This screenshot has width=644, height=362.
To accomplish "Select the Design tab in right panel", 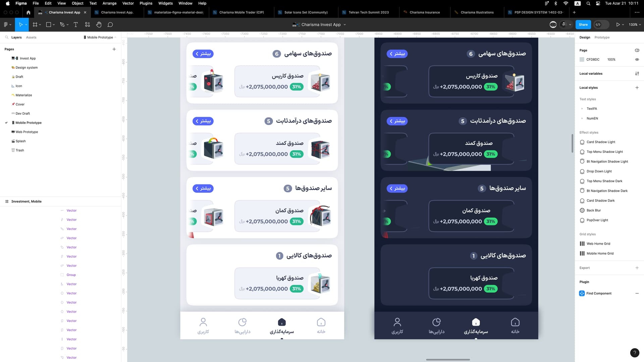I will (585, 37).
